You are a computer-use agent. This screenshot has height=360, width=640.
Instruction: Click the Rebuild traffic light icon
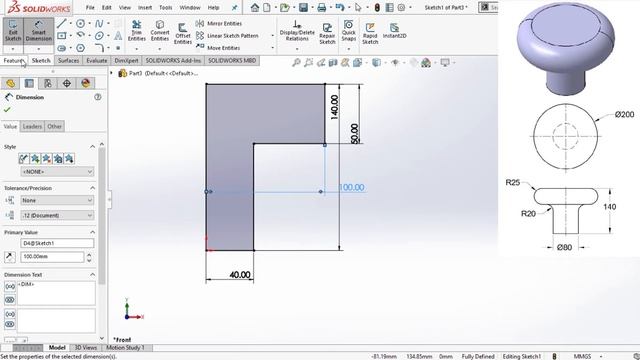377,7
